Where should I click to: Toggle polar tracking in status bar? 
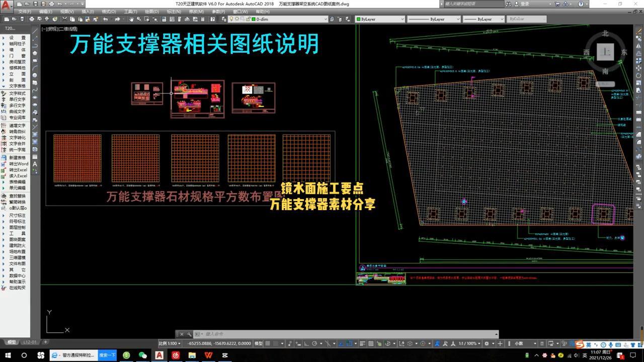point(314,343)
